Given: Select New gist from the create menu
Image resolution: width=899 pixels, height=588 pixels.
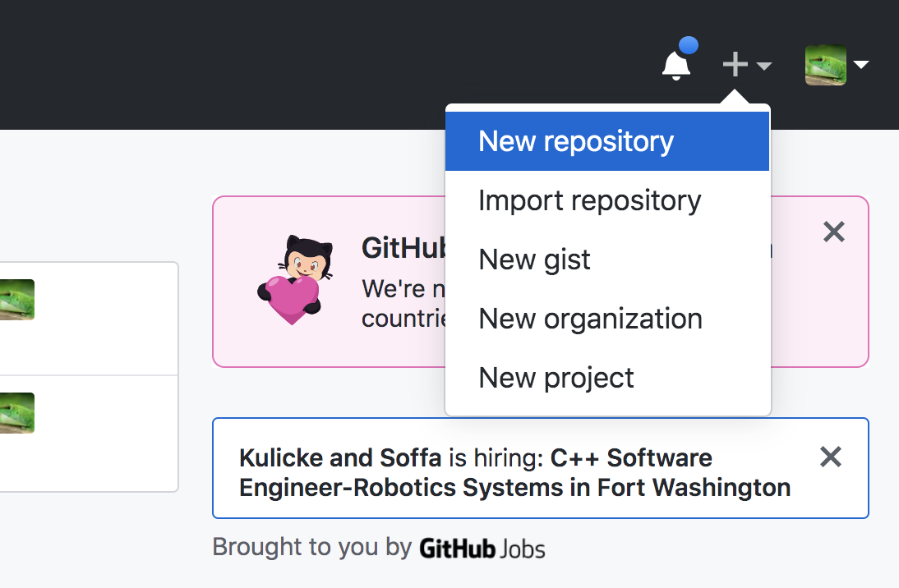Looking at the screenshot, I should pyautogui.click(x=534, y=259).
